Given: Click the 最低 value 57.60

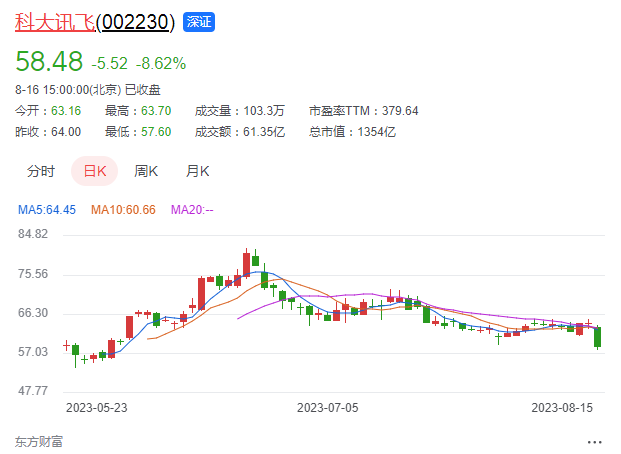Looking at the screenshot, I should 156,132.
